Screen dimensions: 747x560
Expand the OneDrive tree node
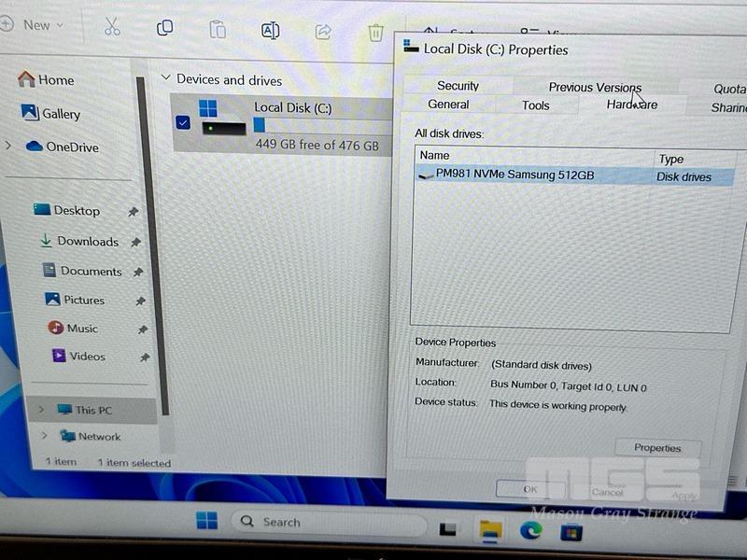8,146
